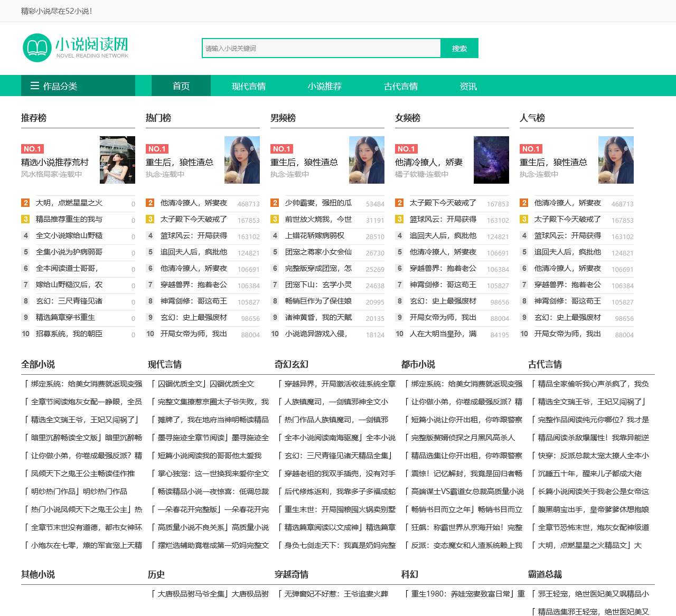Open the 推荐榜 NO.1 cover with umbrella girl
This screenshot has height=616, width=676.
[117, 160]
